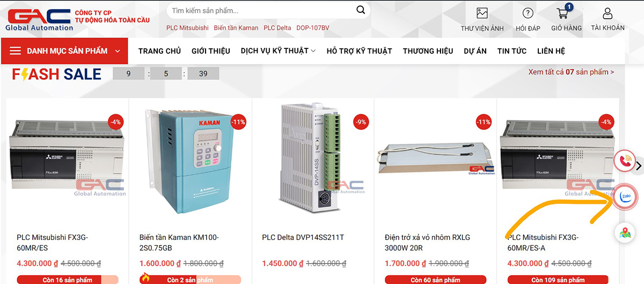644x284 pixels.
Task: Open the Zalo chat icon
Action: tap(625, 198)
